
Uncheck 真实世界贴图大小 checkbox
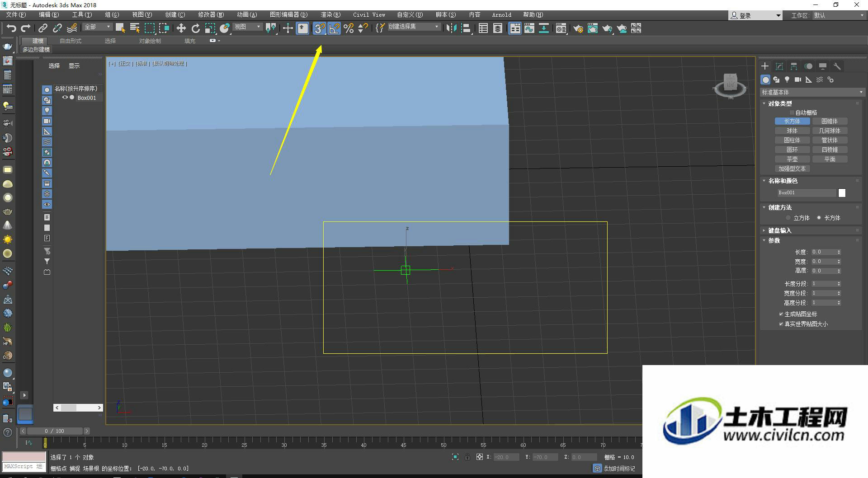coord(781,324)
